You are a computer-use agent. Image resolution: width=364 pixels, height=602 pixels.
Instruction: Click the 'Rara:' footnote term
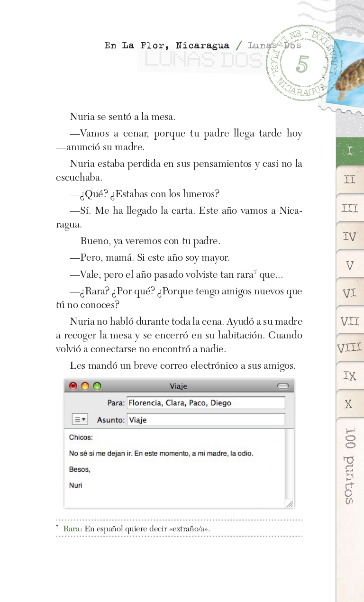tap(73, 529)
